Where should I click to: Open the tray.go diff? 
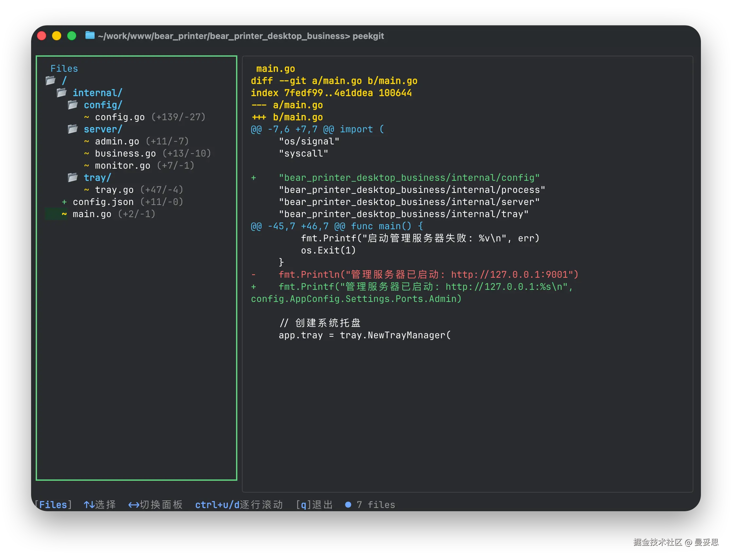114,190
